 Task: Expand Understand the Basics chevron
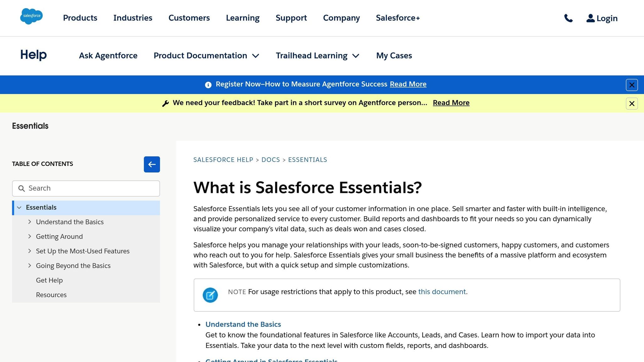click(30, 222)
